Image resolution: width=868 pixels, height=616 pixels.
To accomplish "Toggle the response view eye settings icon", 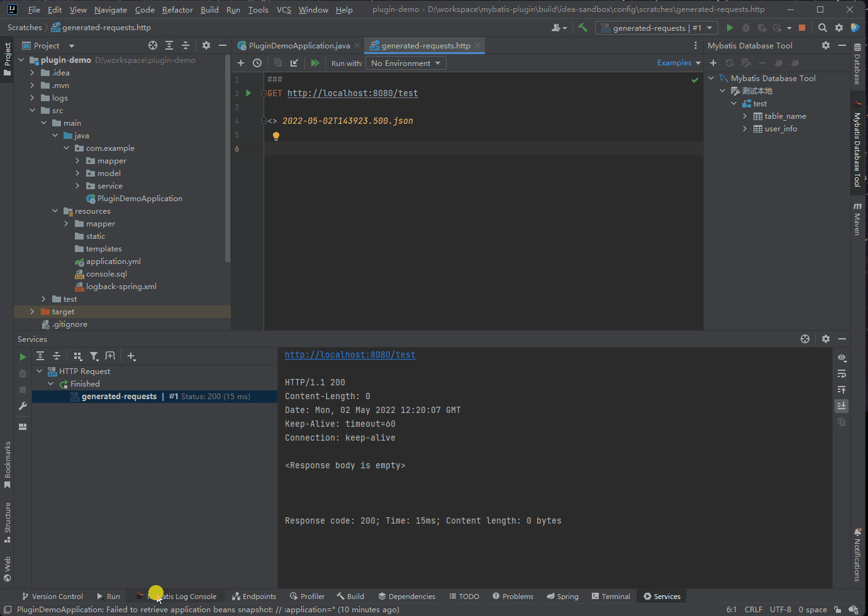I will pos(842,358).
